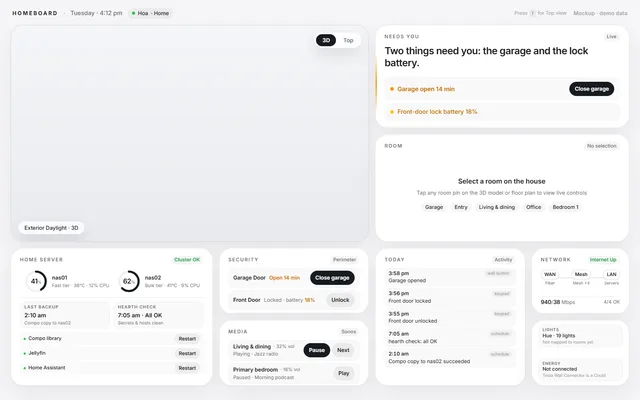Switch the house view to 3D mode
Screen dimensions: 640x400
tap(326, 40)
